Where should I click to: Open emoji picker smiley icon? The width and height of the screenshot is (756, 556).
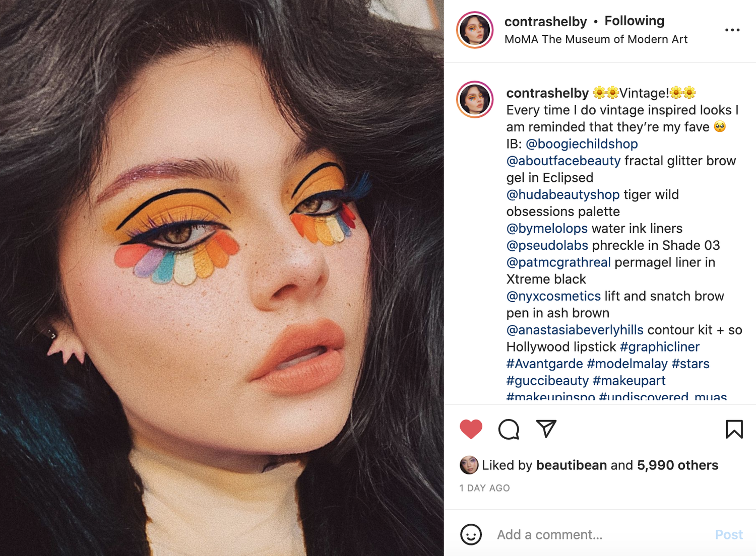click(x=471, y=534)
